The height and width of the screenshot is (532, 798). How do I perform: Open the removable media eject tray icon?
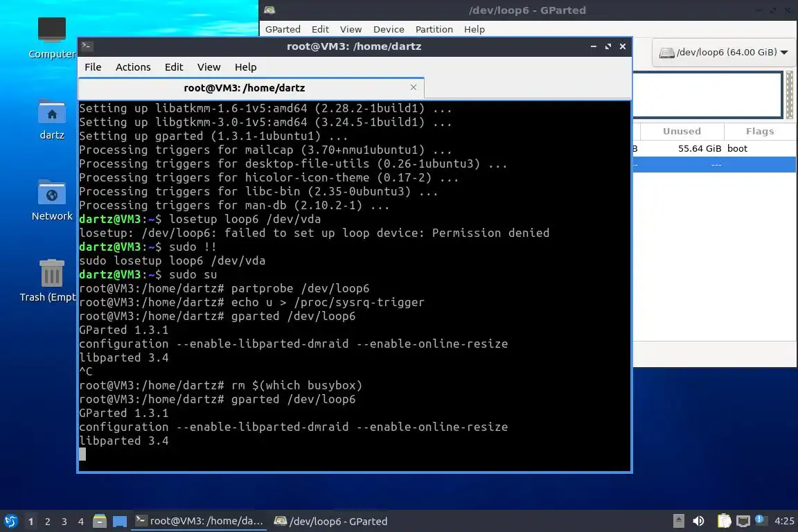pyautogui.click(x=678, y=521)
